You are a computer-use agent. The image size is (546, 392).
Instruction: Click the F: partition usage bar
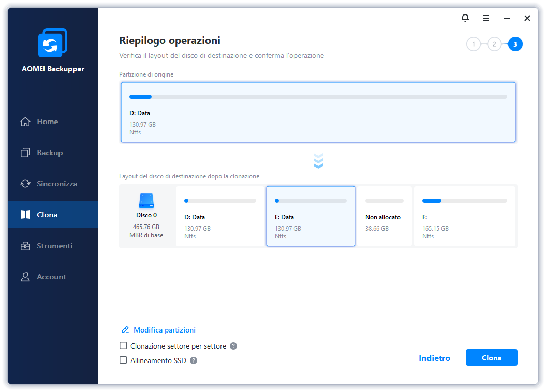[x=465, y=201]
